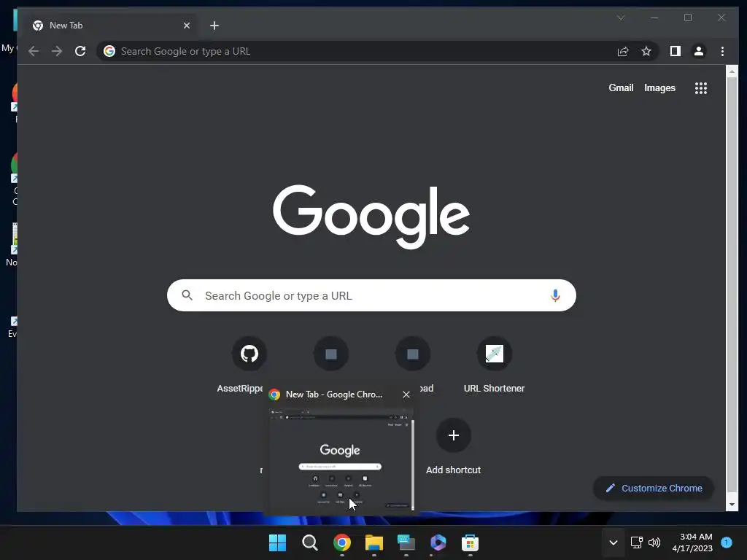The image size is (747, 560).
Task: Go forward using the forward arrow
Action: (x=57, y=51)
